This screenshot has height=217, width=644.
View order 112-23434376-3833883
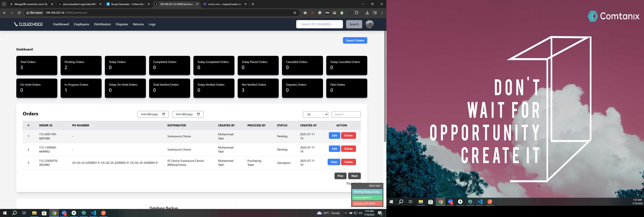point(334,162)
